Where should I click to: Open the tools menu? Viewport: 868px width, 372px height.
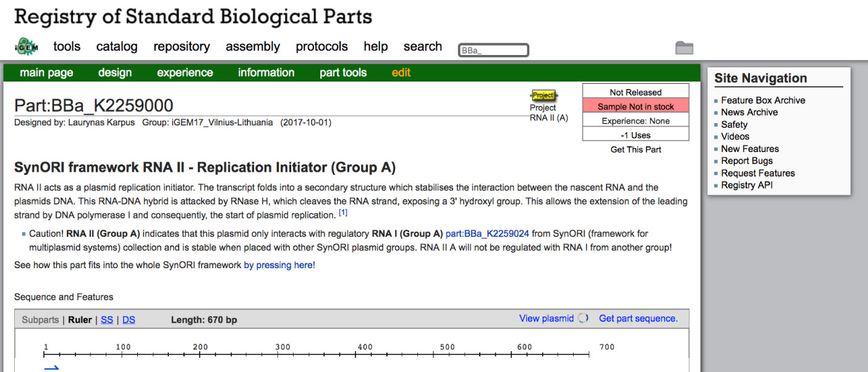pyautogui.click(x=67, y=47)
